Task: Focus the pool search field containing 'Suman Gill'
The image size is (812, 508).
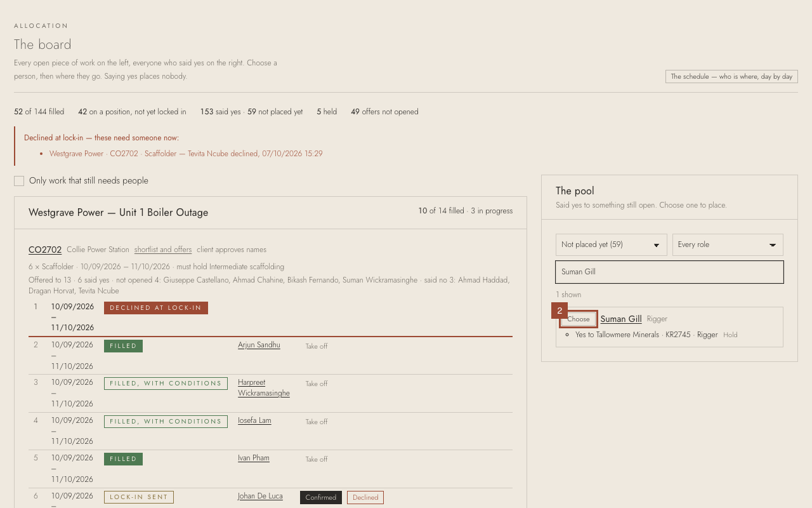Action: [669, 272]
